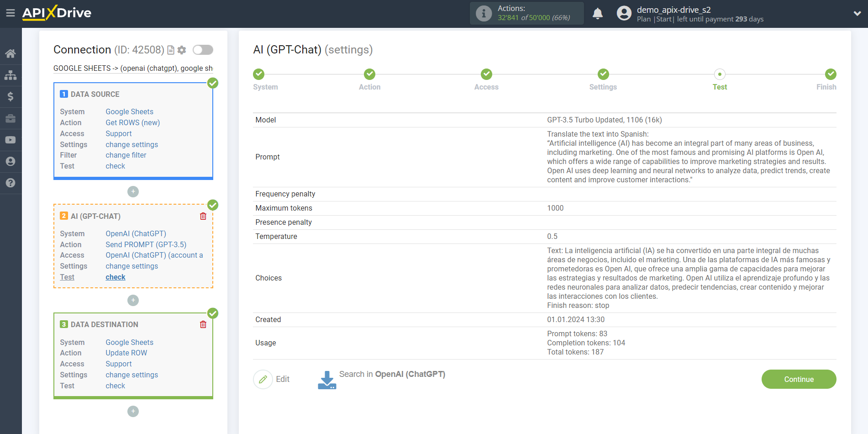Click the Total tokens: 187 text
868x434 pixels.
click(x=575, y=352)
